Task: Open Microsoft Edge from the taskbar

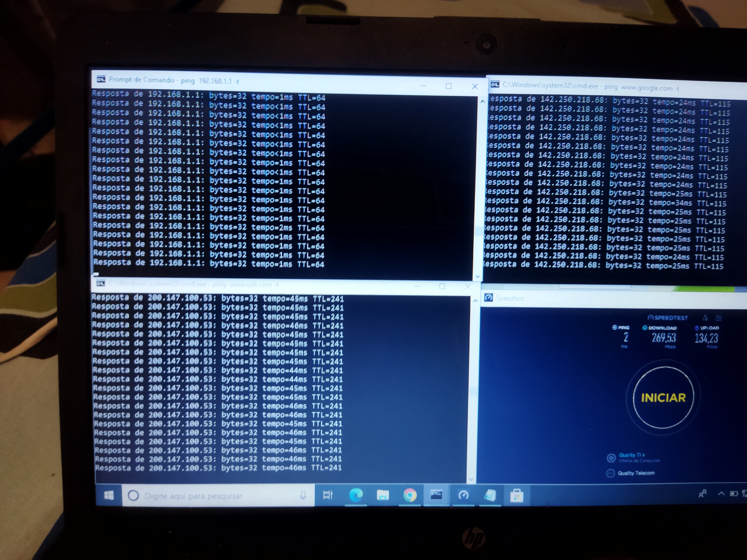Action: [356, 495]
